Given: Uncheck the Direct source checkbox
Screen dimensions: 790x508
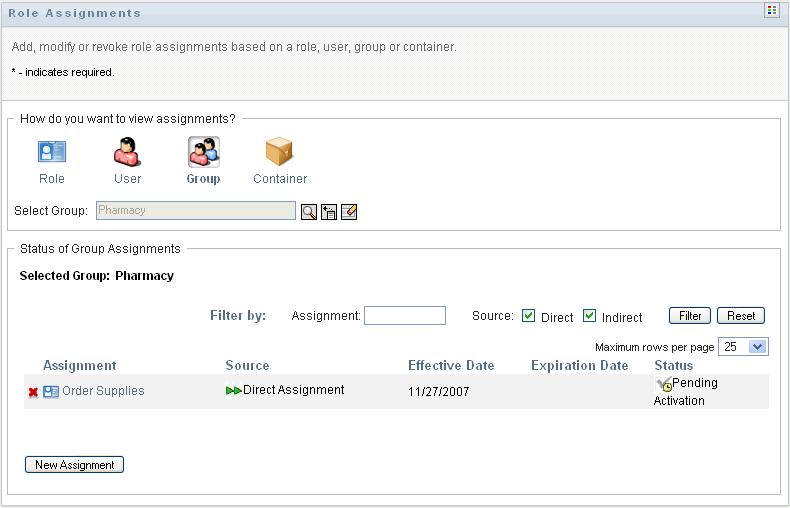Looking at the screenshot, I should tap(529, 316).
